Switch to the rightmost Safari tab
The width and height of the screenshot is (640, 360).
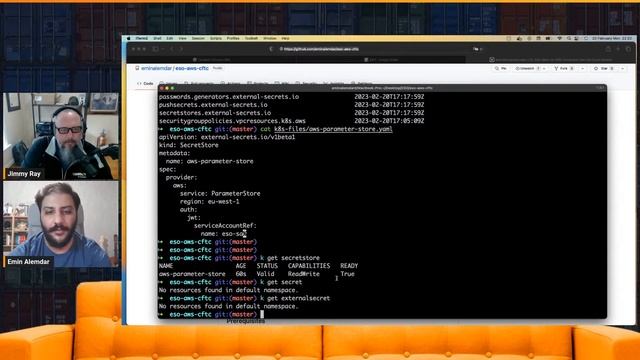[x=550, y=60]
